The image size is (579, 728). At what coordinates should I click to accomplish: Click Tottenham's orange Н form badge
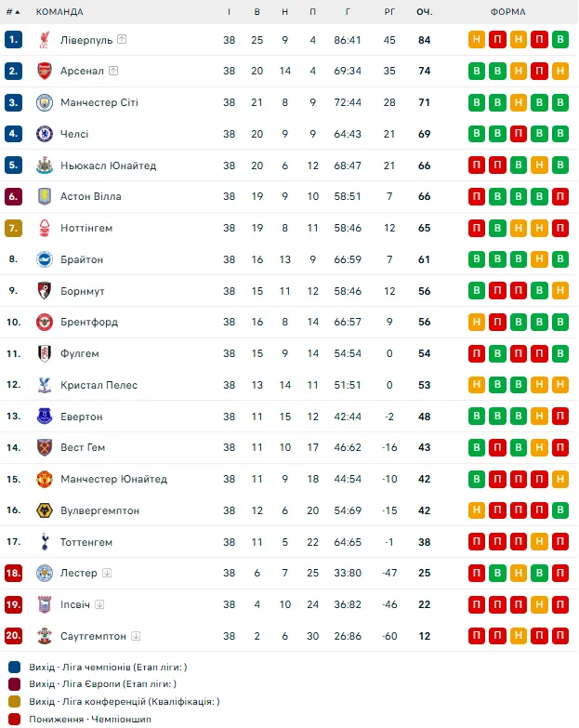(540, 541)
